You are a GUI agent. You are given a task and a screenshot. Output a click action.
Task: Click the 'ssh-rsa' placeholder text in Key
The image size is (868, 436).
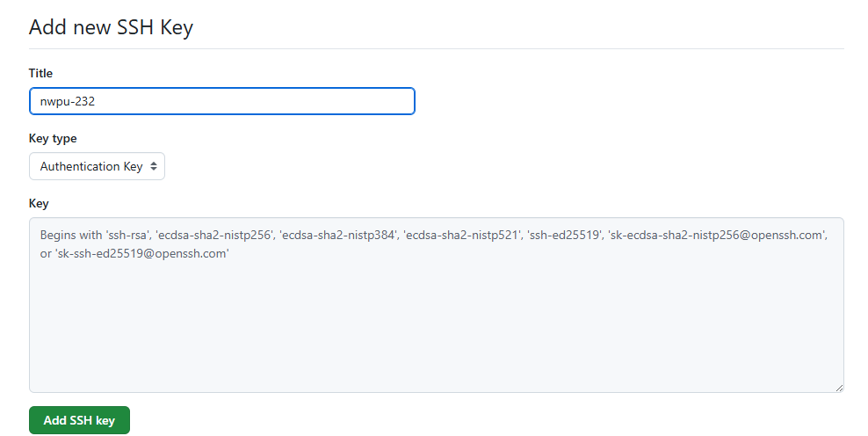[127, 236]
